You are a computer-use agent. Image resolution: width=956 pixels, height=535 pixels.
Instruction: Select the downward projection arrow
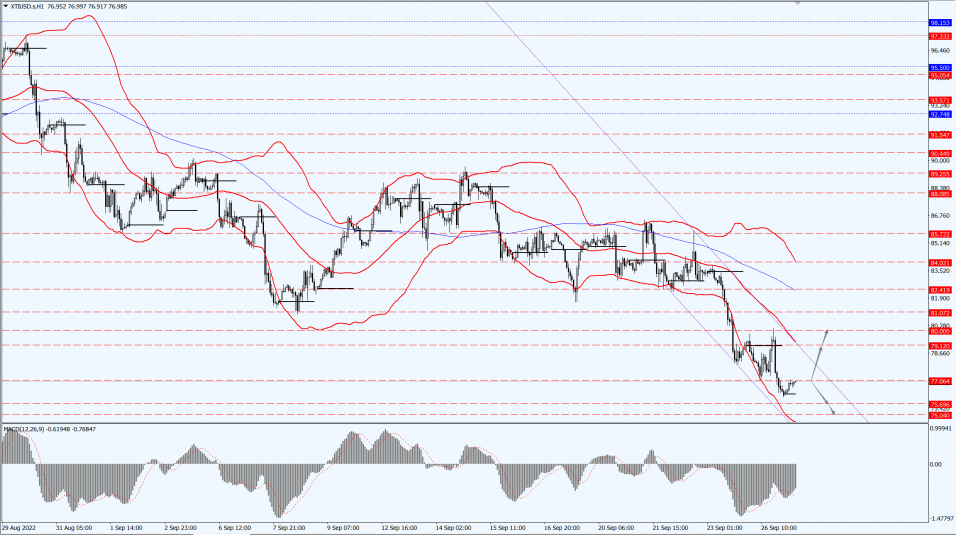click(822, 398)
